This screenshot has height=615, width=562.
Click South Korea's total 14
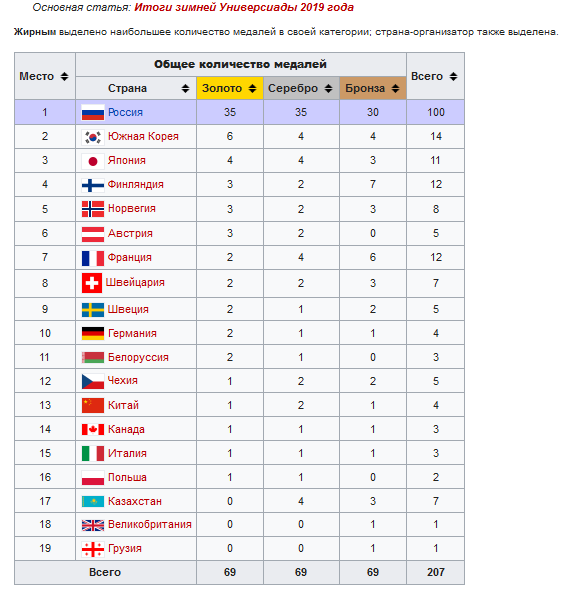click(x=436, y=136)
